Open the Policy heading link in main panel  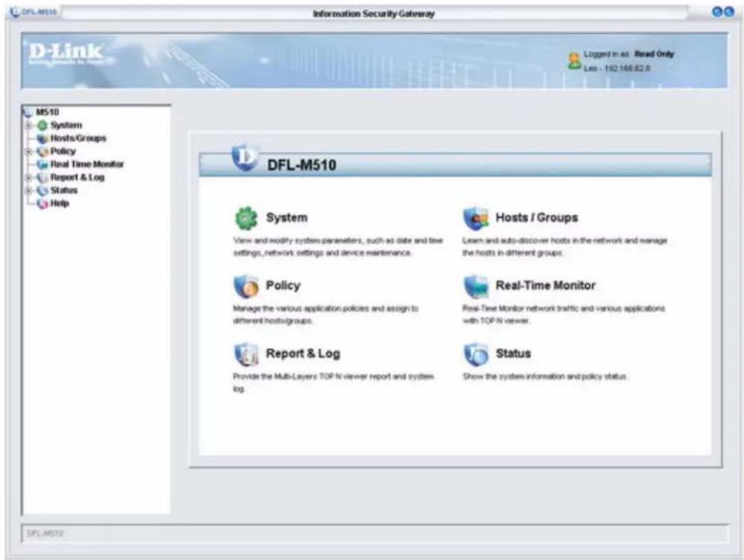[283, 286]
